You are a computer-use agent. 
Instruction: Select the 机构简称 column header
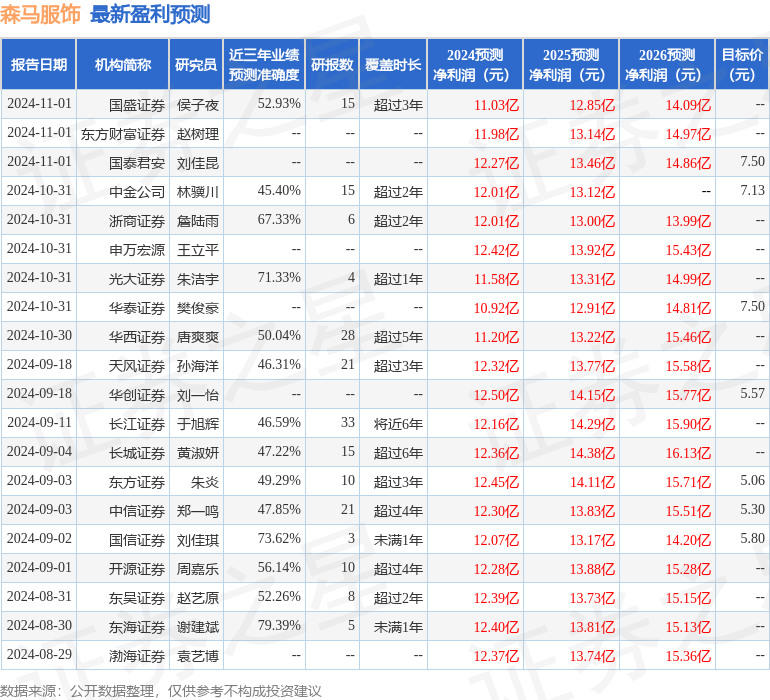[x=123, y=64]
